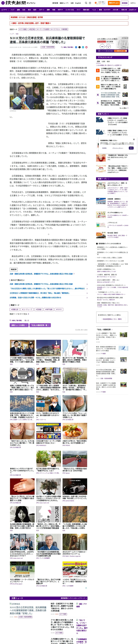Click 使い方 next to save-for-later
138x644 pixels.
coord(27,320)
